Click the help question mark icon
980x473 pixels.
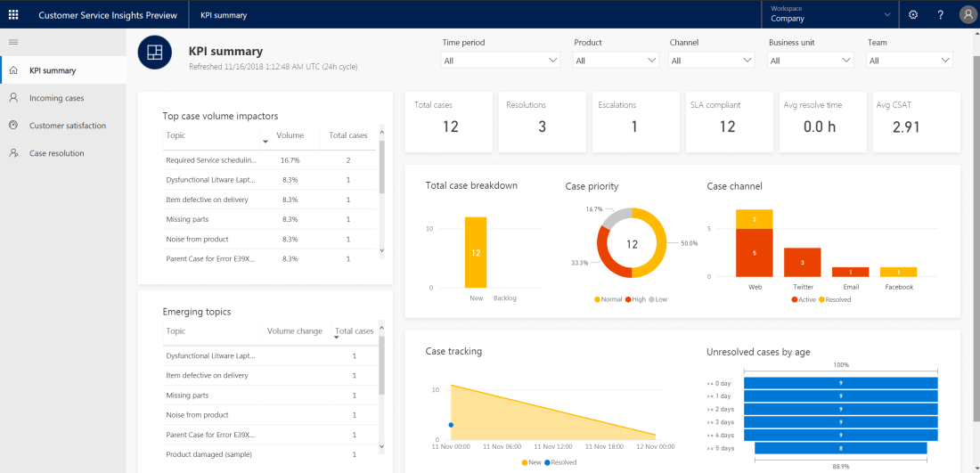(x=940, y=15)
